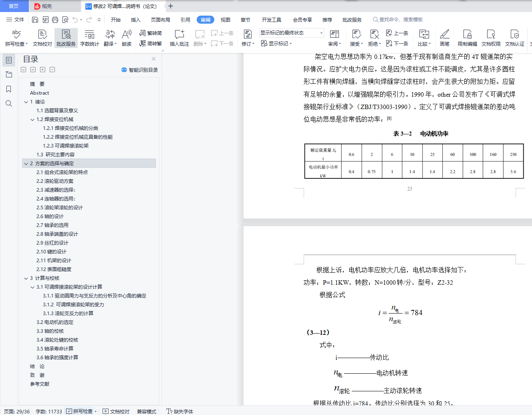This screenshot has width=532, height=415.
Task: Click the 批改服务 button beside 字数统计
Action: (66, 38)
